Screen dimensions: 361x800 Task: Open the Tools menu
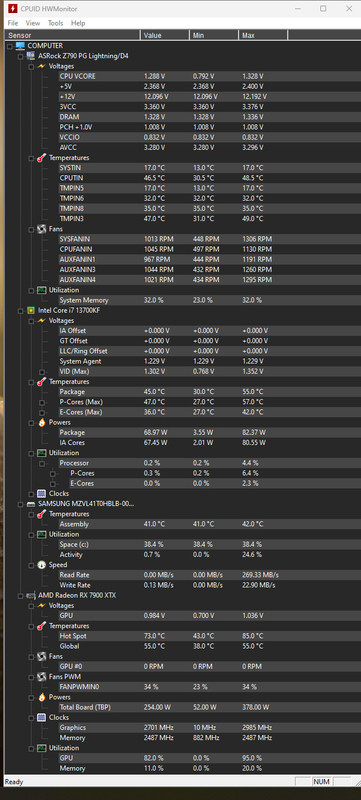[x=56, y=23]
